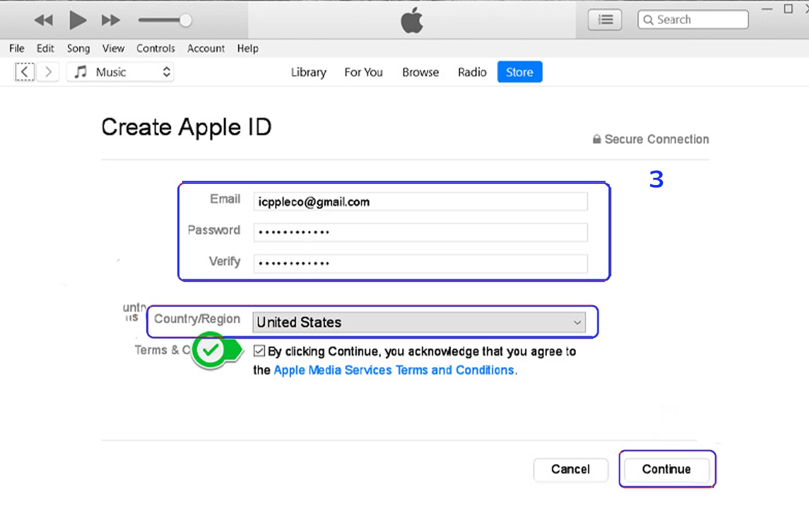Click the Verify password field
Screen dimensions: 809x532
click(x=421, y=263)
